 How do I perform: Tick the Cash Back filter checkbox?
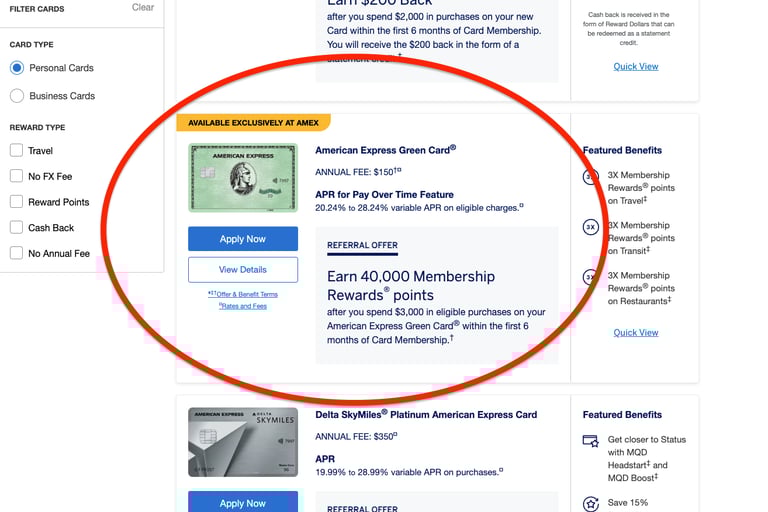pos(16,227)
